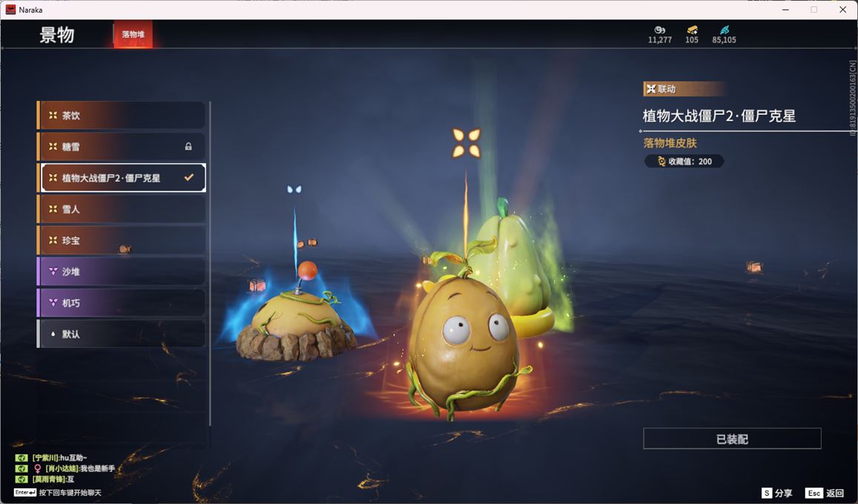Select the 落物堆 tab
Screen dimensions: 858x504
pyautogui.click(x=133, y=34)
